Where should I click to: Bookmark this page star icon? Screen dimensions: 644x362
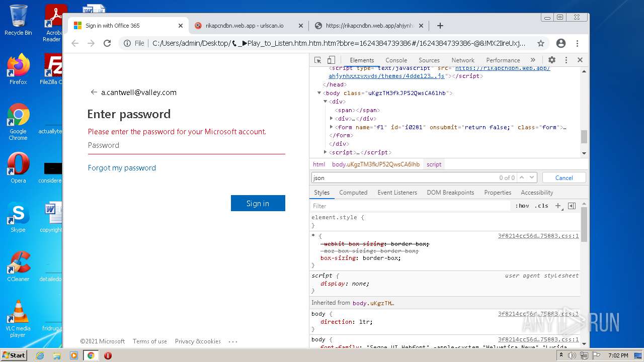coord(541,43)
